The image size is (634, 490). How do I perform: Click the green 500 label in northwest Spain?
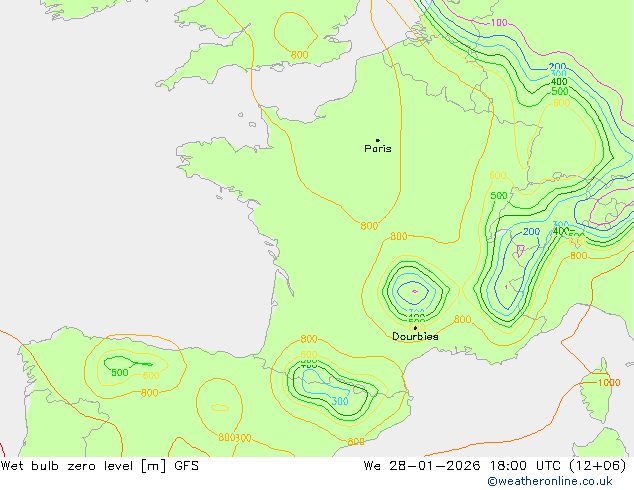120,373
